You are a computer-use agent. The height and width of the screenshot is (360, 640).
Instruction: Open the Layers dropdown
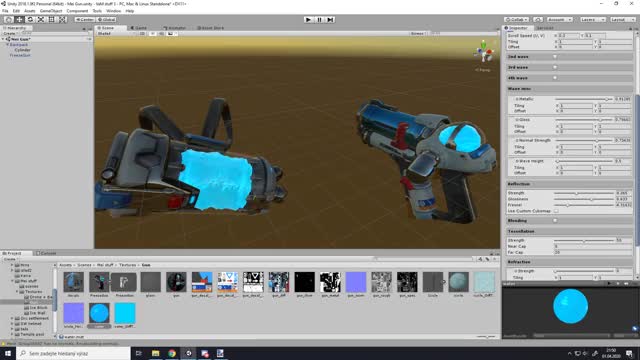(592, 20)
